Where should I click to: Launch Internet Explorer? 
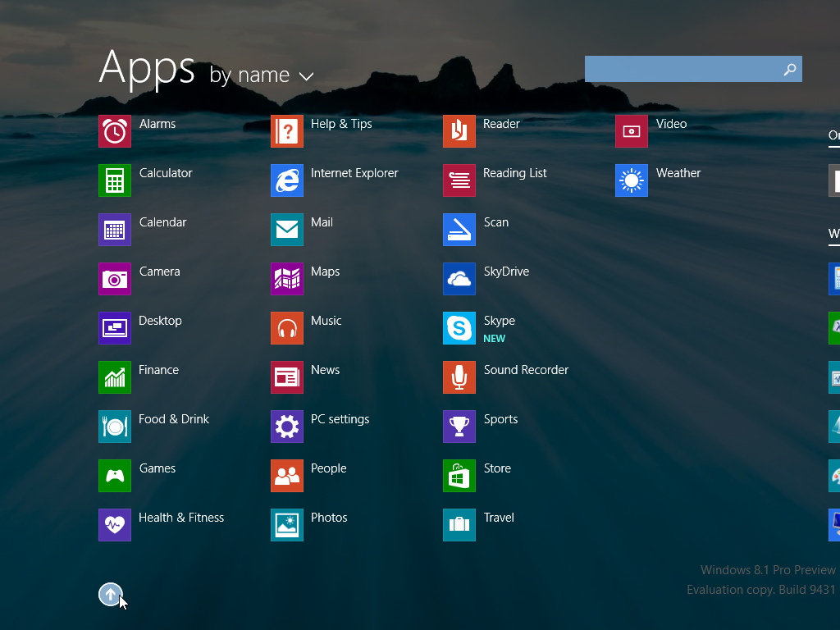pos(287,180)
